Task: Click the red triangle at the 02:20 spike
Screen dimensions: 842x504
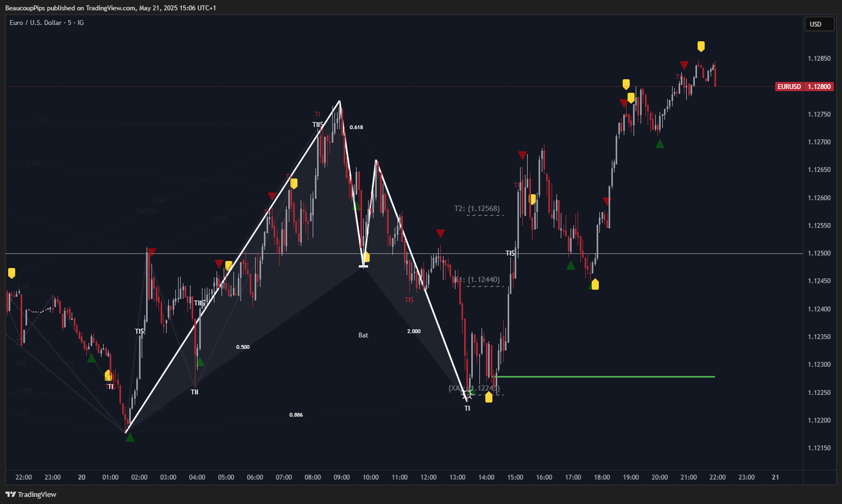Action: click(x=151, y=252)
